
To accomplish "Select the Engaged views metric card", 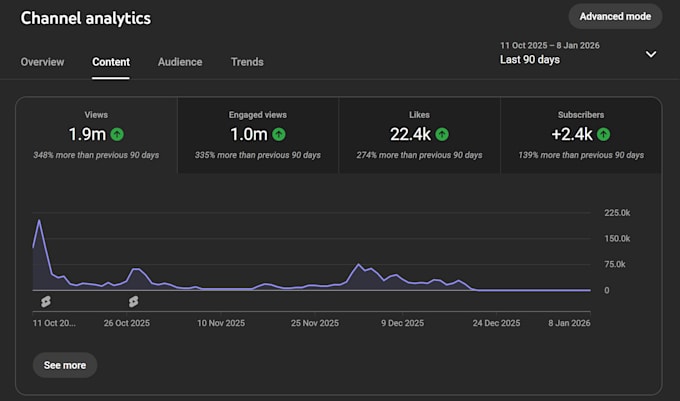I will [x=258, y=135].
